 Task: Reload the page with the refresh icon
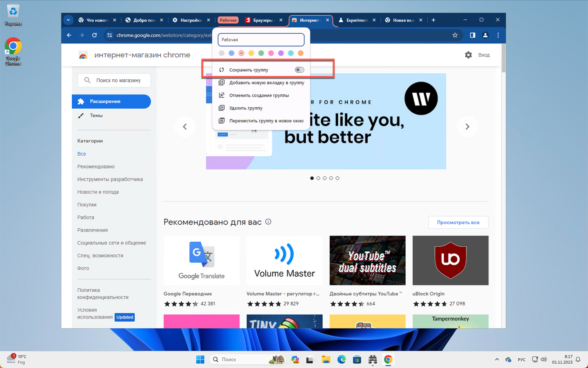click(94, 35)
